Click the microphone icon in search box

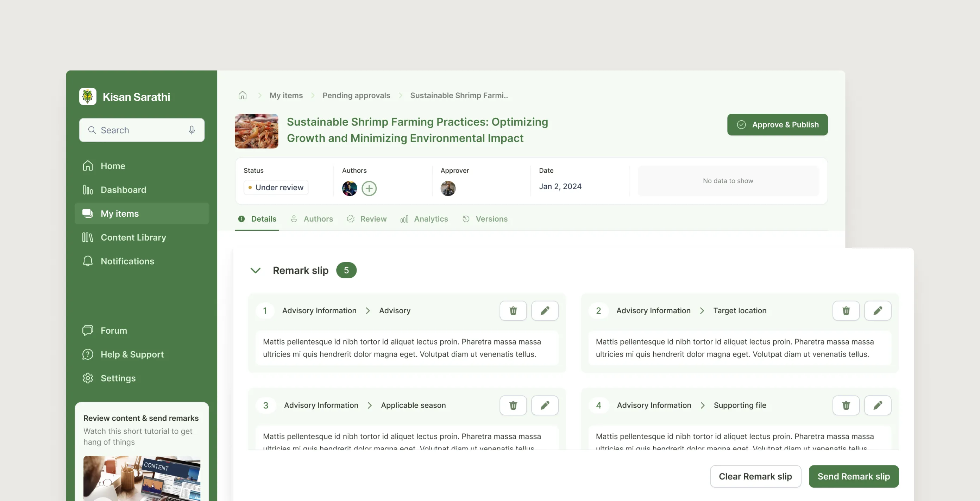[191, 130]
